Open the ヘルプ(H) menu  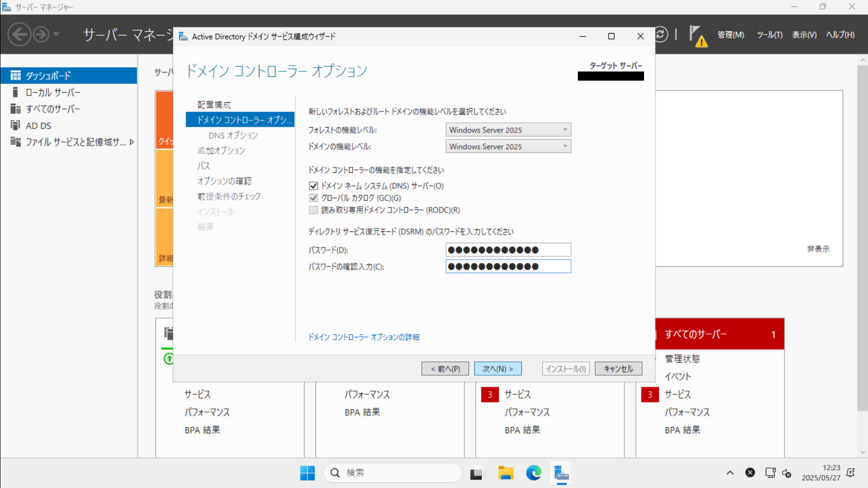pos(840,35)
